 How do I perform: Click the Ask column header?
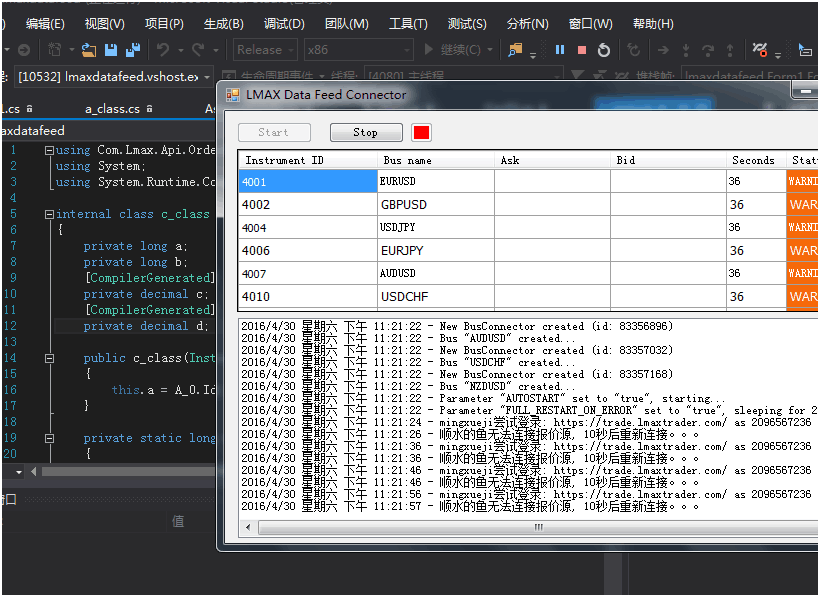point(552,160)
